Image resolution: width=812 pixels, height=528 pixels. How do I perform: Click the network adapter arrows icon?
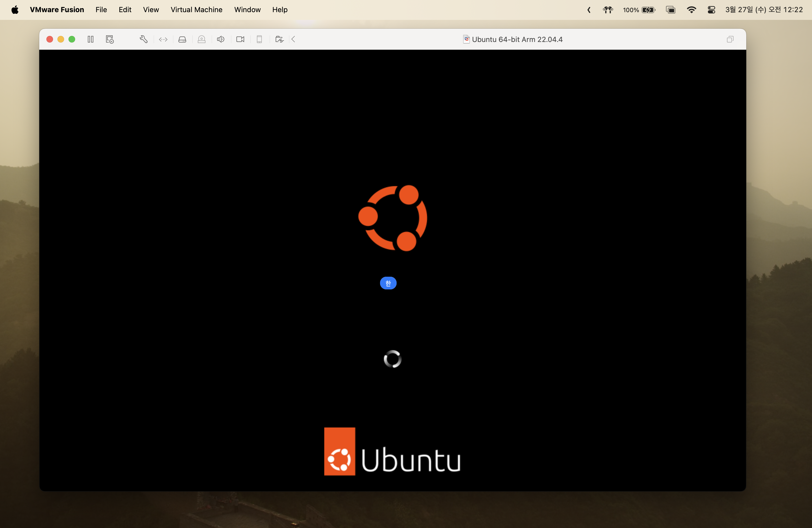click(x=163, y=39)
